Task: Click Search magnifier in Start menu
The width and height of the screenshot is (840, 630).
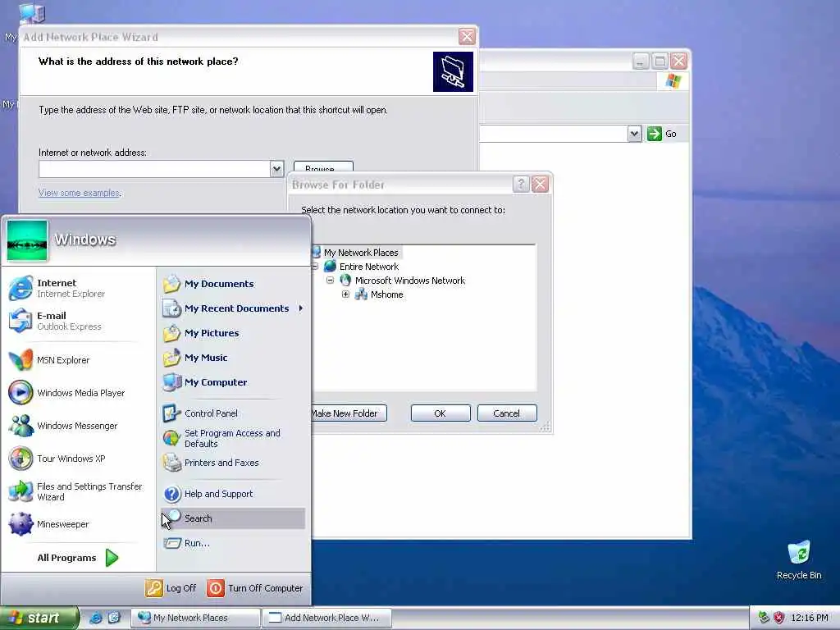Action: (x=172, y=518)
